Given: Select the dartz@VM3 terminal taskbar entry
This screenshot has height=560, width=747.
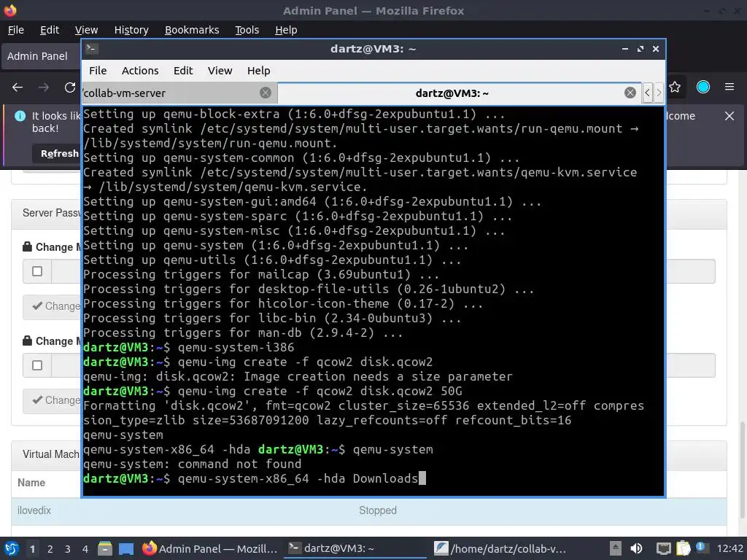Looking at the screenshot, I should tap(355, 549).
